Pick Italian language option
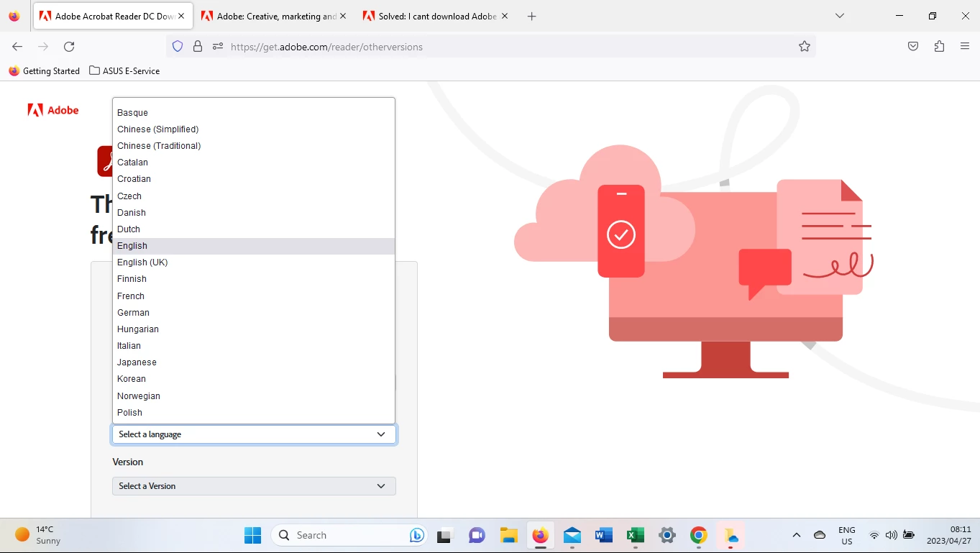Image resolution: width=980 pixels, height=553 pixels. pyautogui.click(x=254, y=346)
